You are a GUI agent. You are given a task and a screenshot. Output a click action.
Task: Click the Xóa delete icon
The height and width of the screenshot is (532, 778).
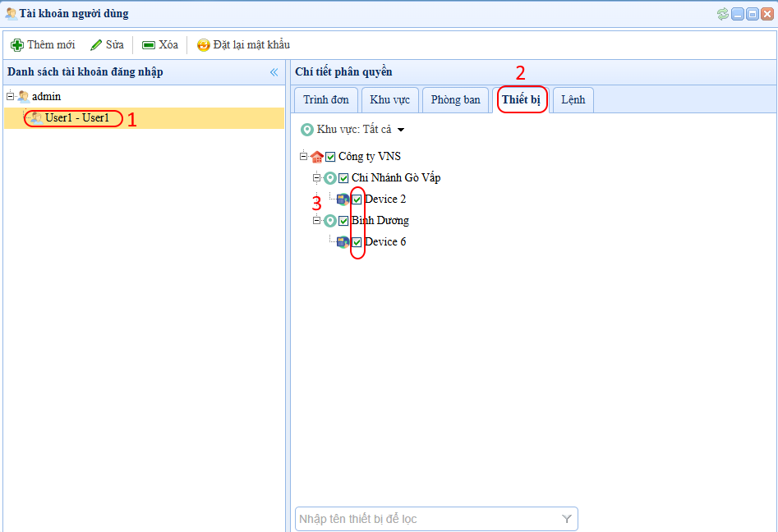pos(149,45)
